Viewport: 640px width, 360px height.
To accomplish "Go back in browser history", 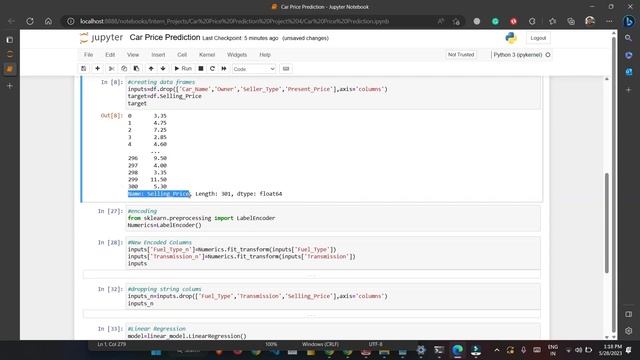I will click(x=11, y=21).
